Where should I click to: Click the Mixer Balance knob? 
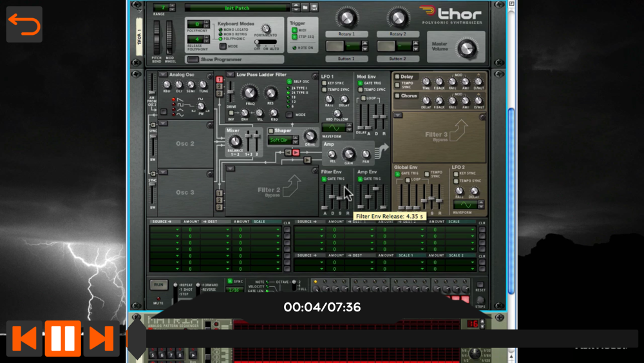point(235,142)
